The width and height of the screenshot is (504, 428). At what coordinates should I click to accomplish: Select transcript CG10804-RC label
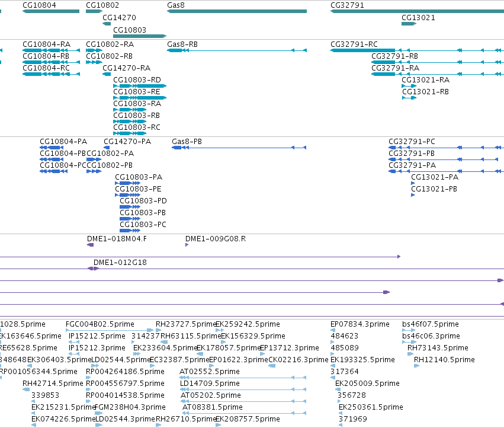pyautogui.click(x=46, y=68)
